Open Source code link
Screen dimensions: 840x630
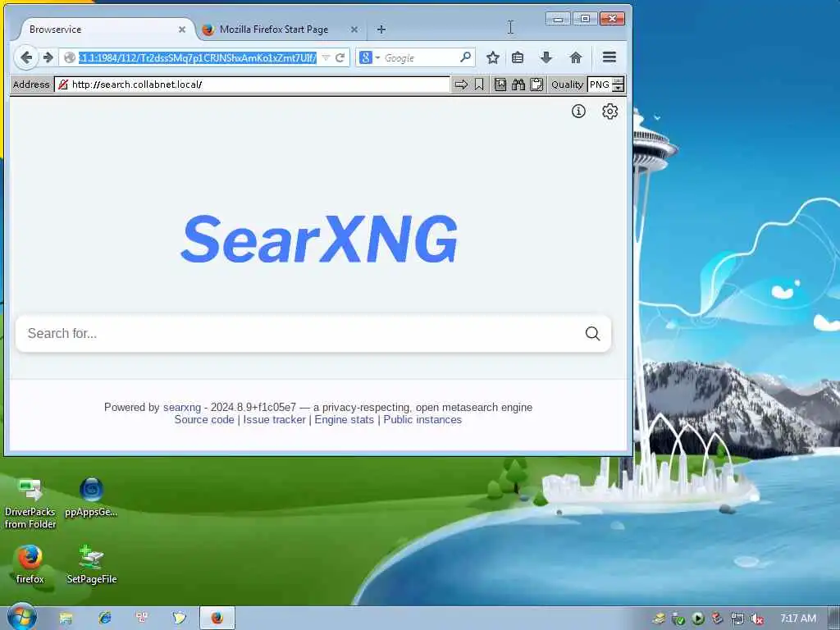coord(204,420)
